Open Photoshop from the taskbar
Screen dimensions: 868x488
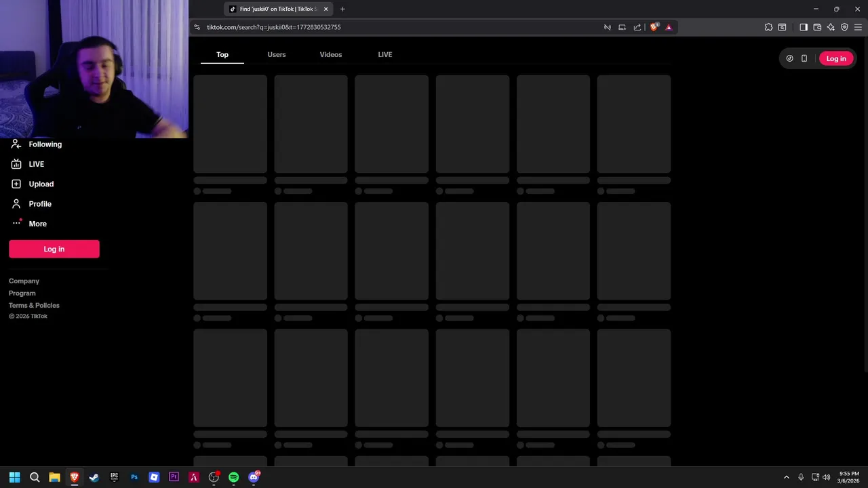pyautogui.click(x=134, y=477)
